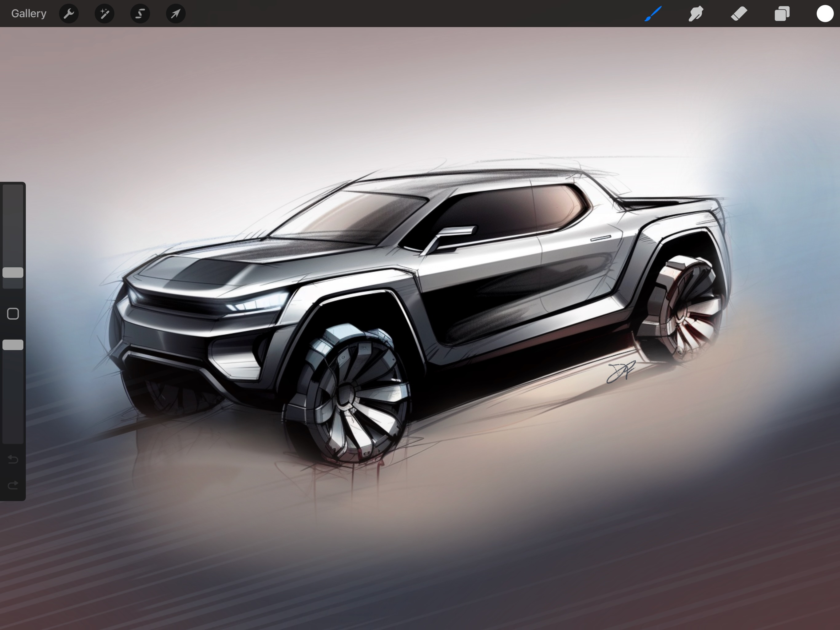Return to the Gallery
840x630 pixels.
[29, 13]
